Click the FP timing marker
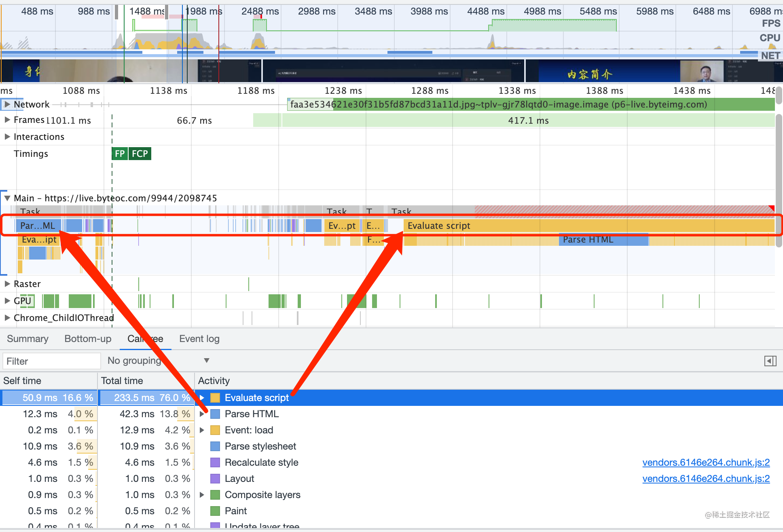Screen dimensions: 783x532 [120, 154]
